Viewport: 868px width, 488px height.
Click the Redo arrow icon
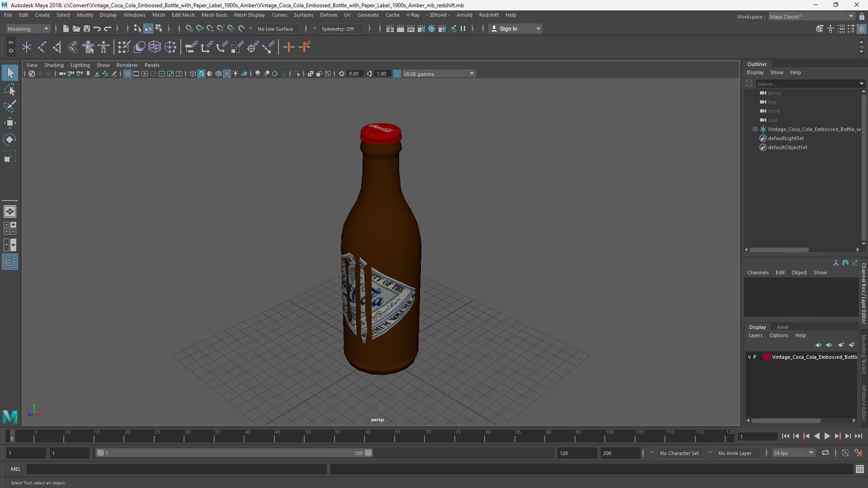[x=108, y=28]
